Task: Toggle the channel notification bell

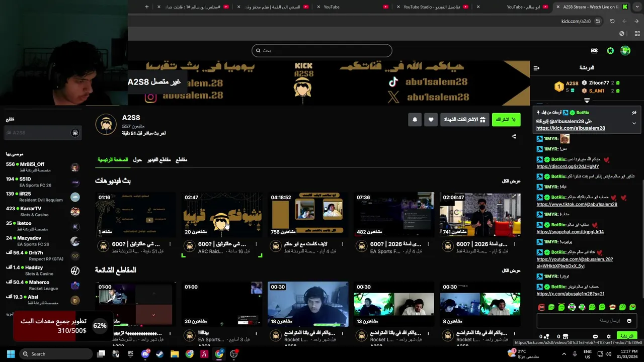Action: coord(415,120)
